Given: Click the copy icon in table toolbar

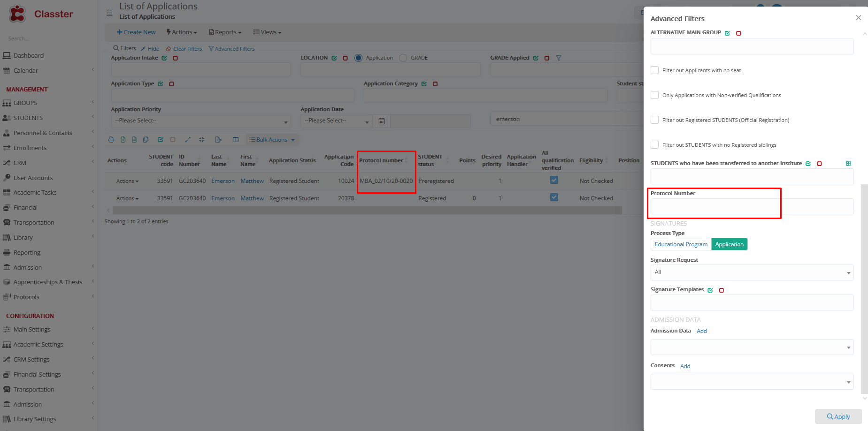Looking at the screenshot, I should click(146, 140).
